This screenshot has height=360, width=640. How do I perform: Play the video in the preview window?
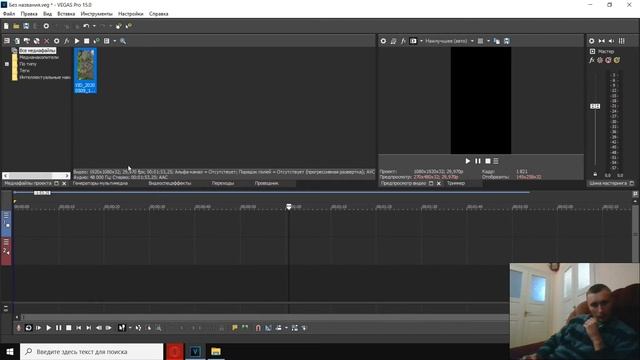[468, 161]
